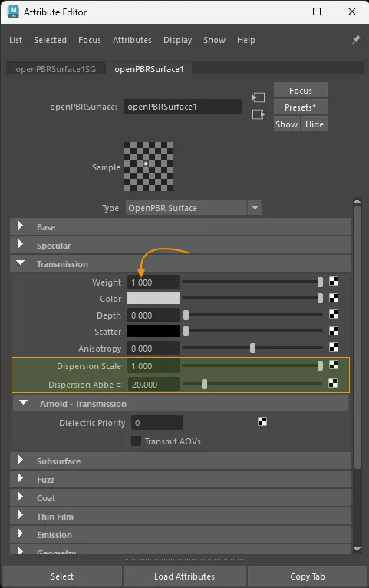Open the Type dropdown showing OpenPBR Surface

pyautogui.click(x=193, y=207)
